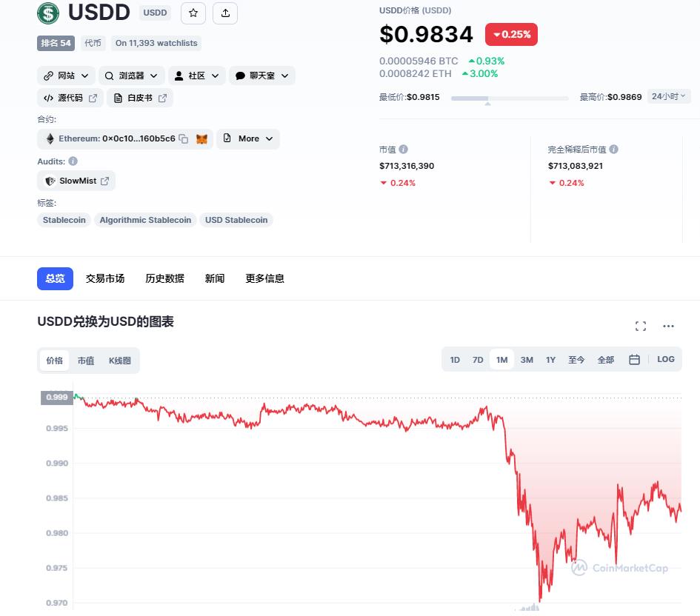Click the low-high price range slider

point(510,98)
